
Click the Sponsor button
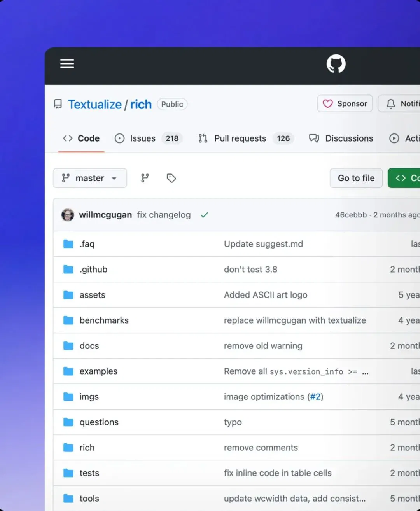click(x=345, y=103)
